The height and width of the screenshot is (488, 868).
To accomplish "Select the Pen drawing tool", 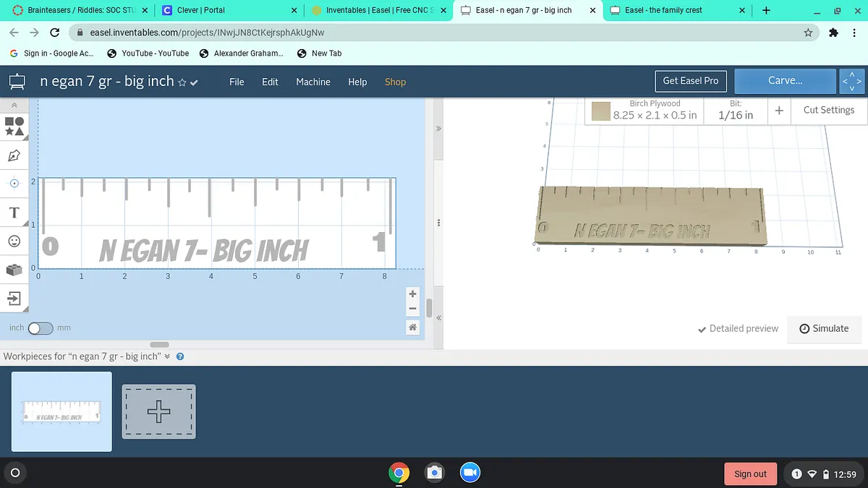I will [14, 155].
